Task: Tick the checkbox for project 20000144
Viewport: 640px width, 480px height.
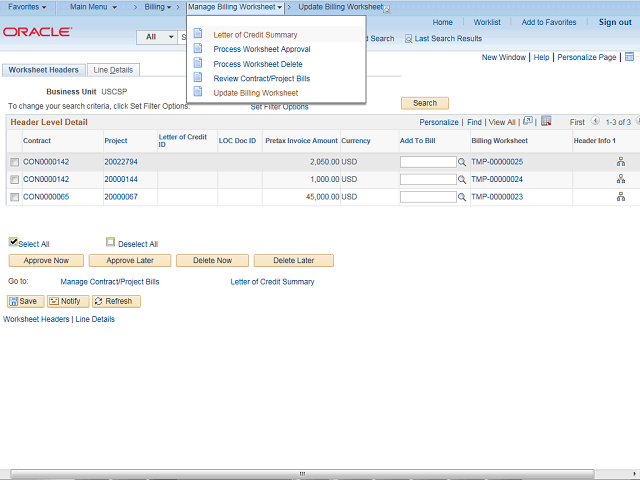Action: (x=14, y=180)
